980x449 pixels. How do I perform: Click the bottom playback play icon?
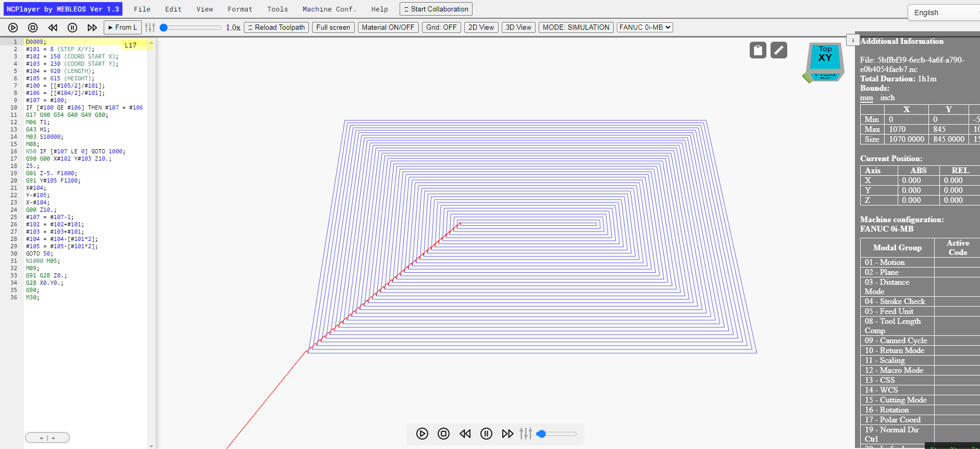(422, 433)
